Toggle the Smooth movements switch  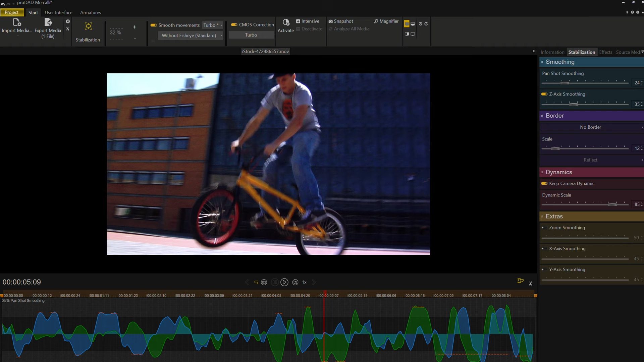coord(154,25)
